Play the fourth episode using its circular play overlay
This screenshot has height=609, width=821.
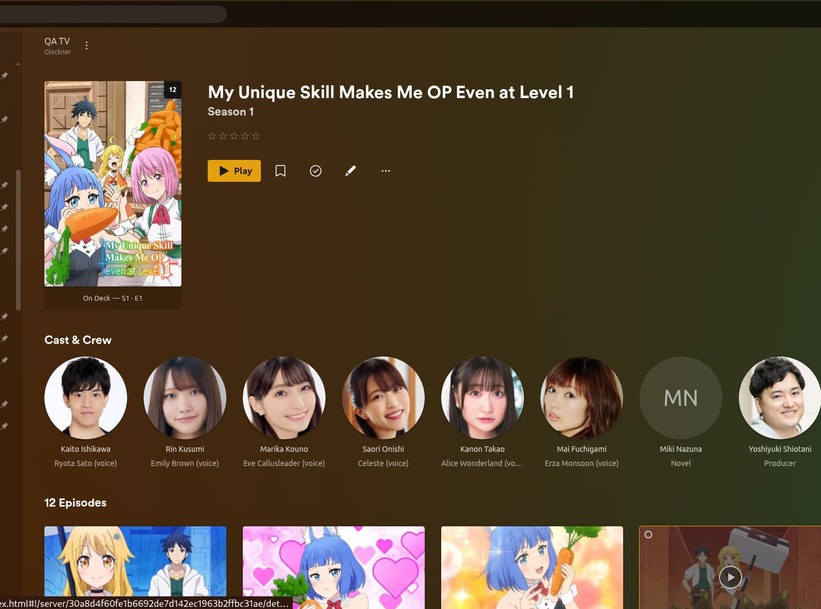[x=730, y=578]
